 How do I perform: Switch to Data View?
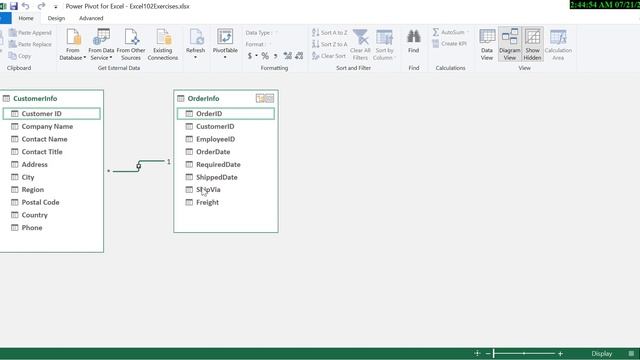coord(487,45)
